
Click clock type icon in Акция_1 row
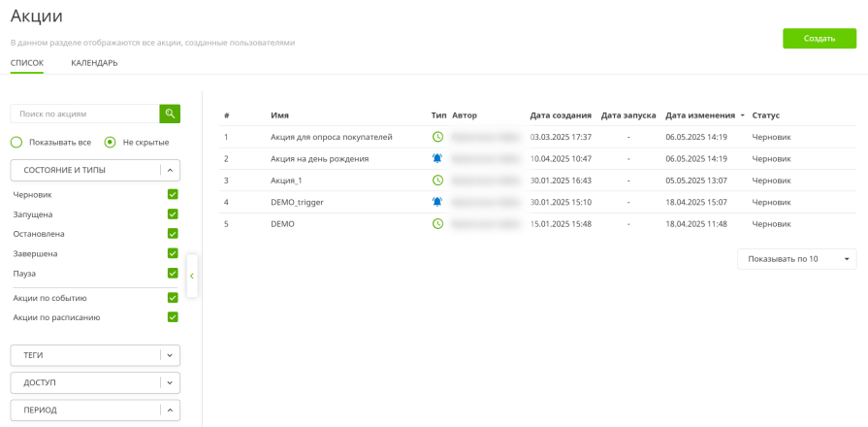pyautogui.click(x=437, y=181)
